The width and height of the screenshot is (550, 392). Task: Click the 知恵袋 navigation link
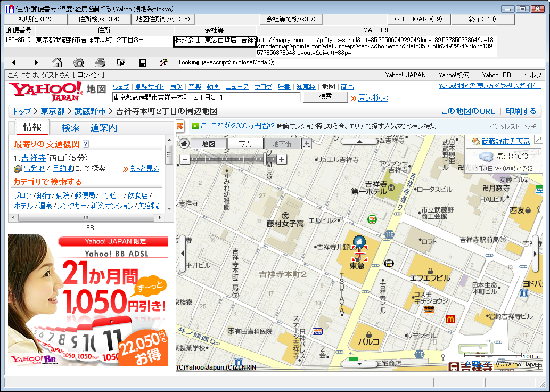(x=306, y=87)
